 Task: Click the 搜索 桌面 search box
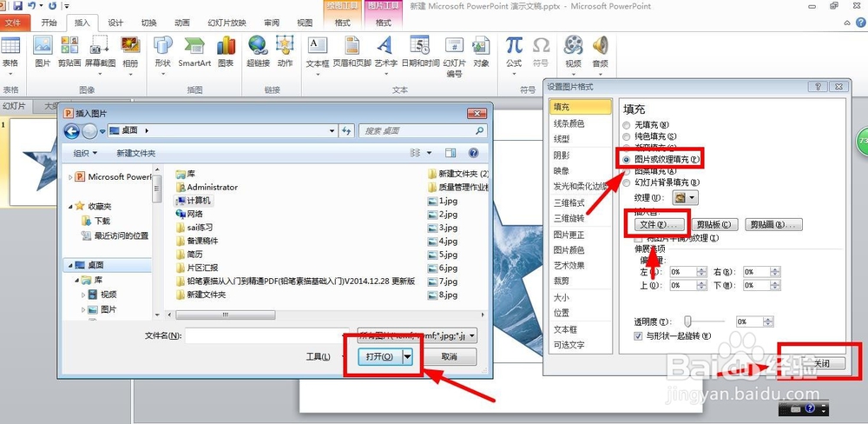(424, 131)
